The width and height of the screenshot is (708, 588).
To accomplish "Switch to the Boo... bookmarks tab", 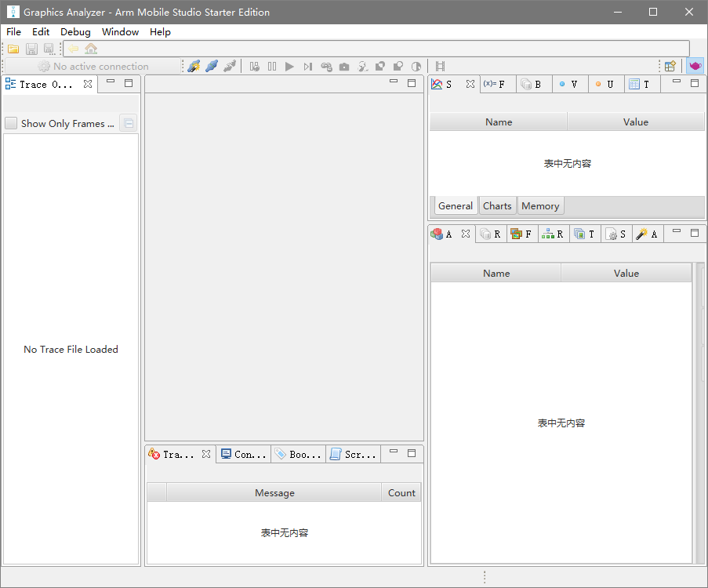I will point(299,454).
